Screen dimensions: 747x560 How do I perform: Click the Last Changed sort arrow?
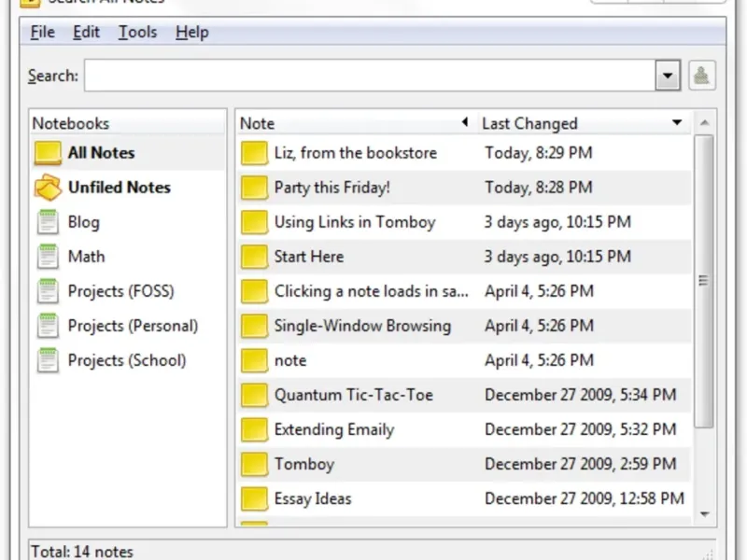[x=677, y=123]
